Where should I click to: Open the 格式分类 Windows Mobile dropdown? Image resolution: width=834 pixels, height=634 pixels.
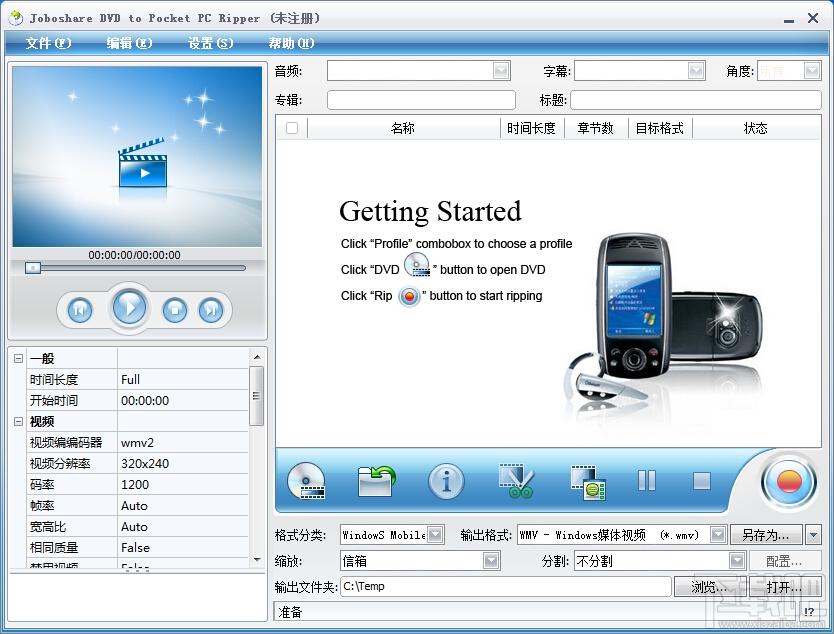coord(436,535)
